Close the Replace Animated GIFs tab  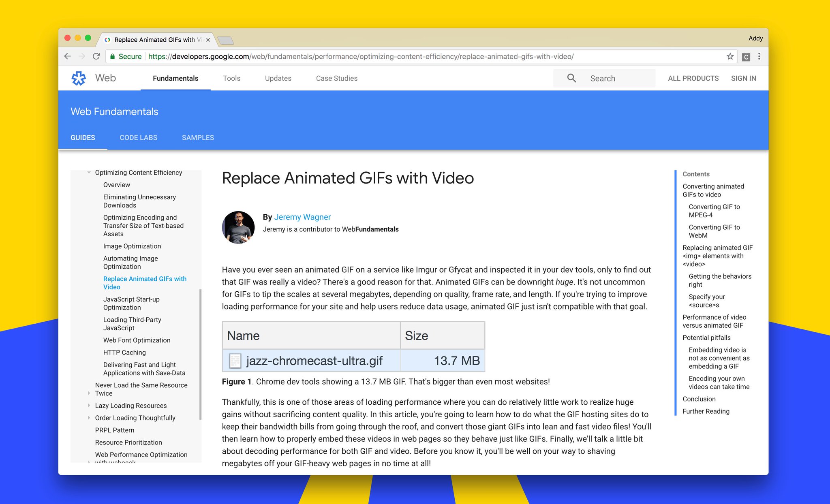coord(208,40)
